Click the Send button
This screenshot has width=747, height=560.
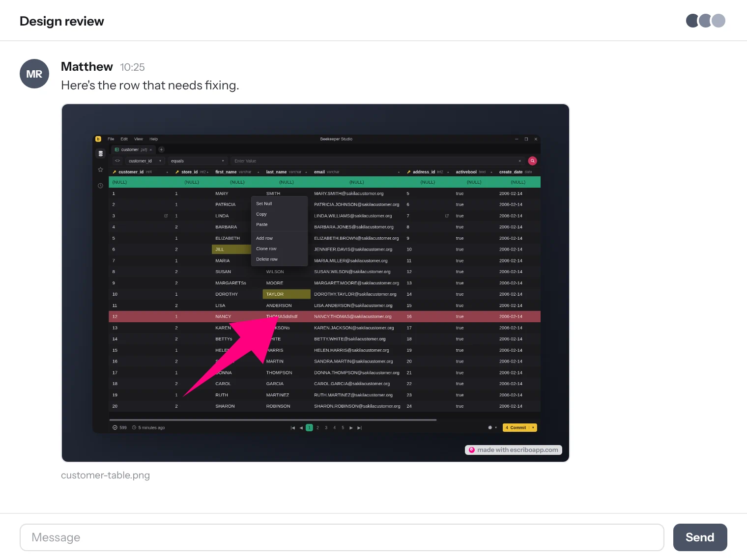click(700, 537)
